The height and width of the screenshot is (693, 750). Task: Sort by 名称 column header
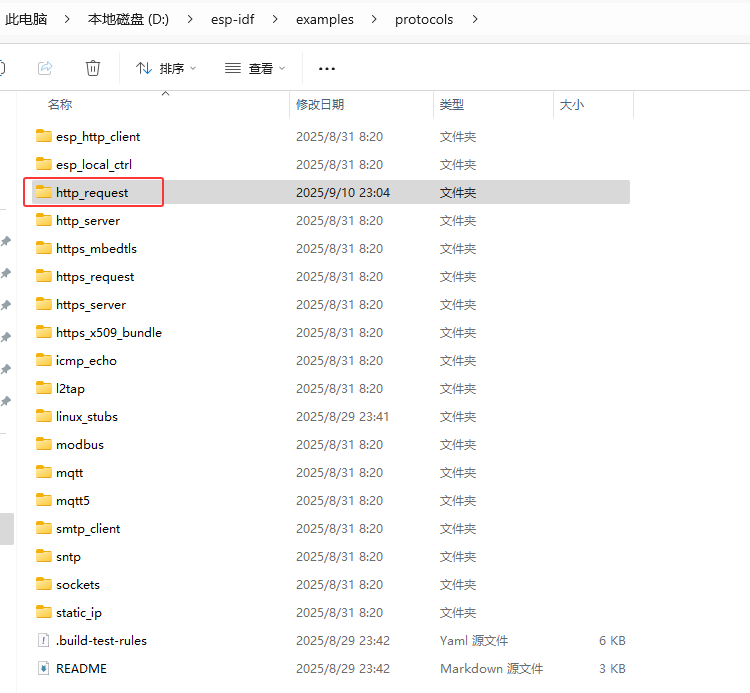tap(60, 104)
